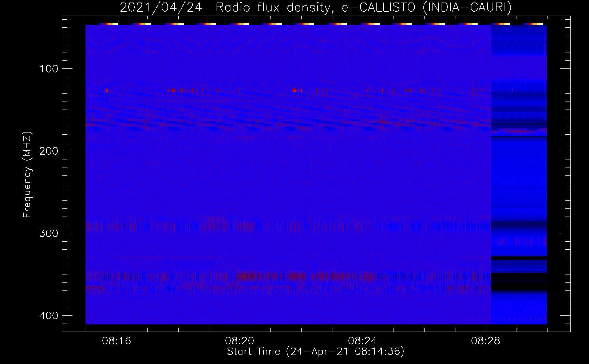Click the 08:28 time tick label
The width and height of the screenshot is (589, 364).
[x=486, y=341]
